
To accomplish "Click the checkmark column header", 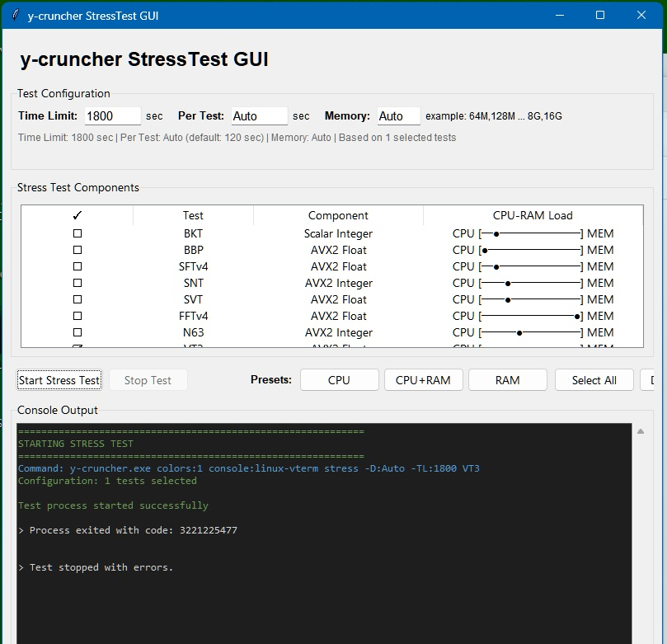I will (77, 215).
